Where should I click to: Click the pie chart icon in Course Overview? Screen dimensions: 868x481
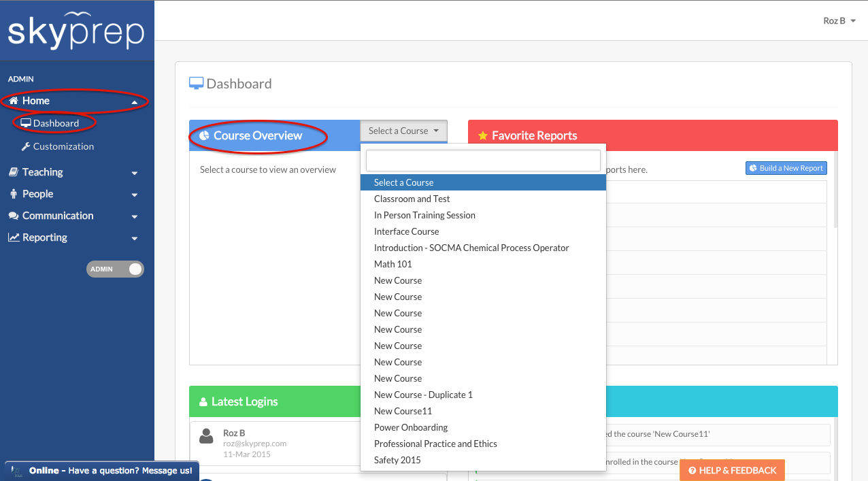click(204, 135)
